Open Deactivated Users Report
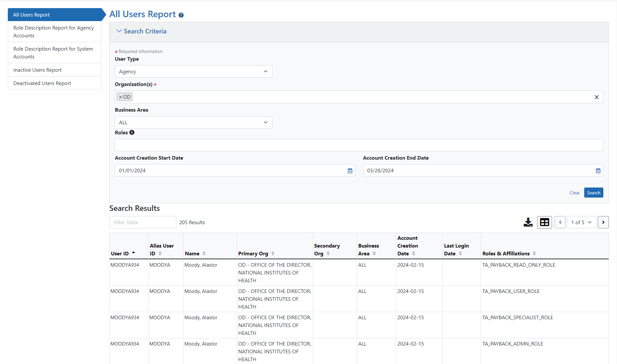The width and height of the screenshot is (617, 364). [55, 83]
